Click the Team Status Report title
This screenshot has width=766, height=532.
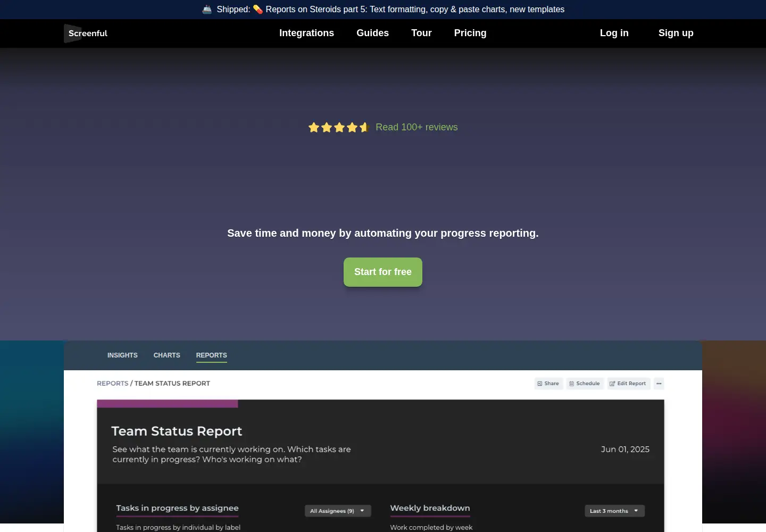tap(177, 431)
